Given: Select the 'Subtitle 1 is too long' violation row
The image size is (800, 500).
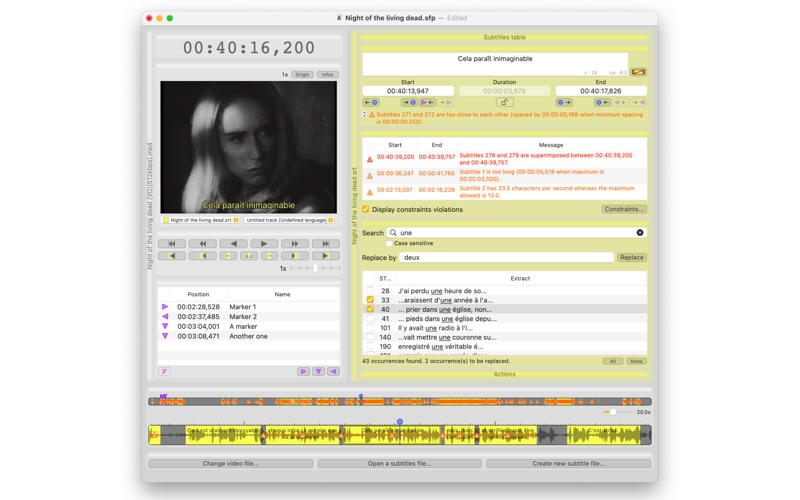Looking at the screenshot, I should tap(505, 175).
